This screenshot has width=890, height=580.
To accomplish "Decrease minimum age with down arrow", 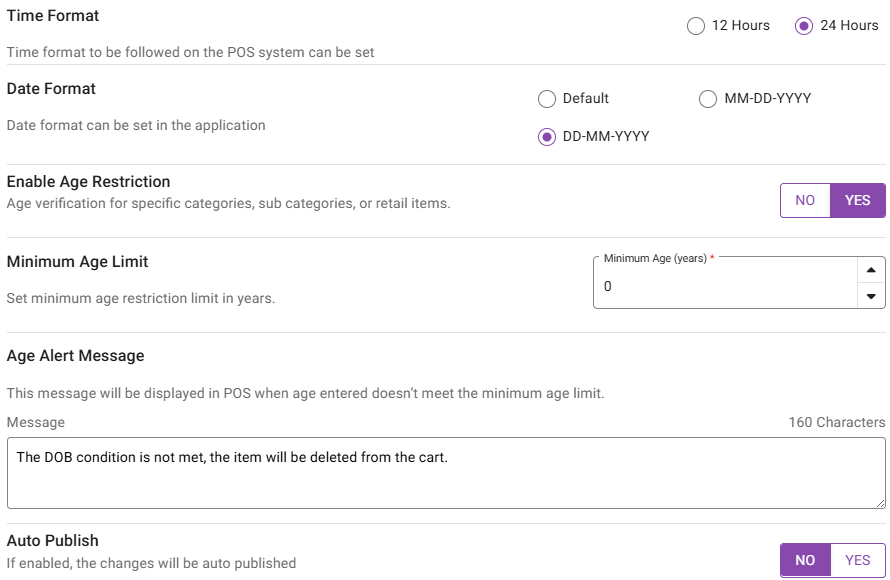I will pos(871,296).
